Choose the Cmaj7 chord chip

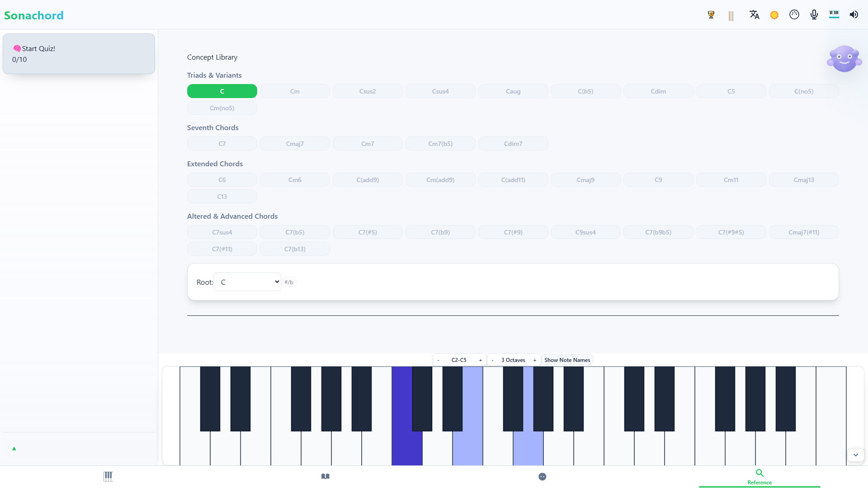[x=295, y=144]
